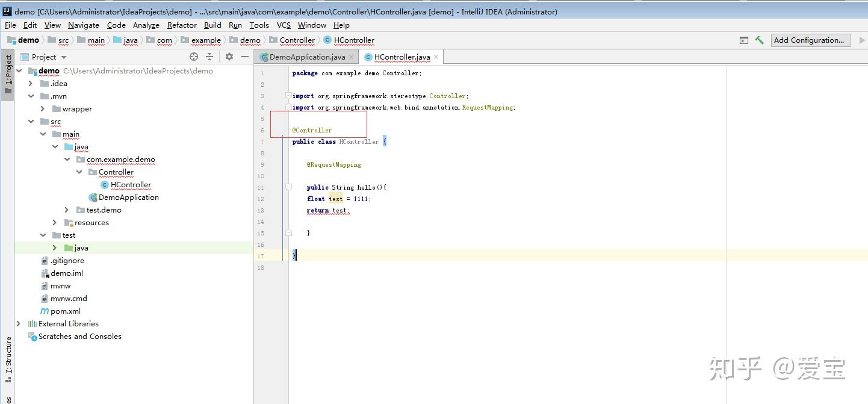The width and height of the screenshot is (868, 404).
Task: Expand the wrapper folder
Action: [43, 109]
